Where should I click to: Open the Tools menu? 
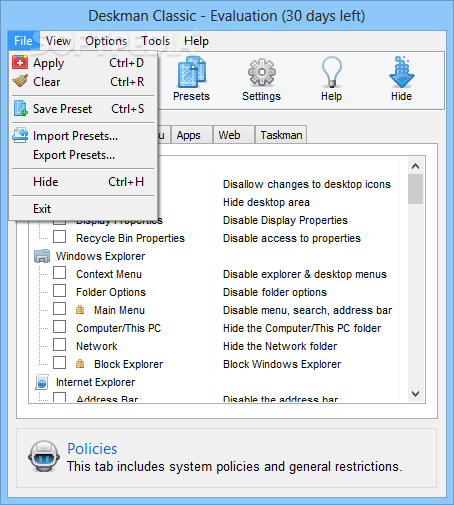(x=156, y=41)
